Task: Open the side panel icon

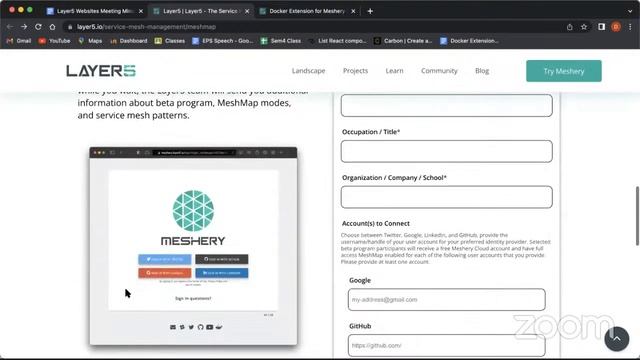Action: pyautogui.click(x=601, y=27)
